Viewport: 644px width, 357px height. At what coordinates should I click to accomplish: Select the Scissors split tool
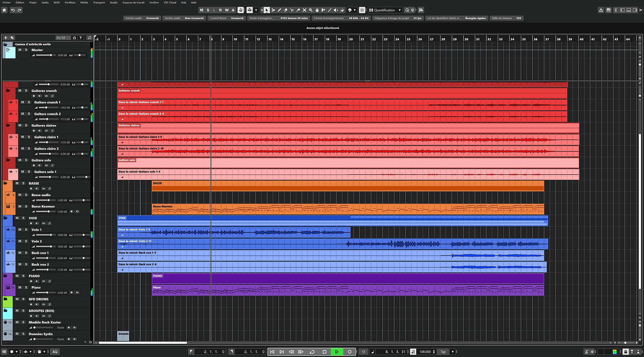[292, 10]
